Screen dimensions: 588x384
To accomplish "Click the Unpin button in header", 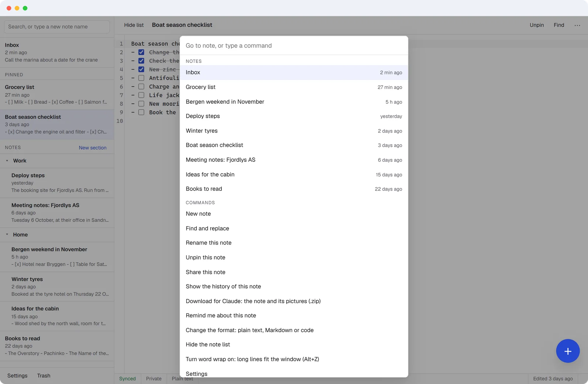I will click(x=537, y=25).
